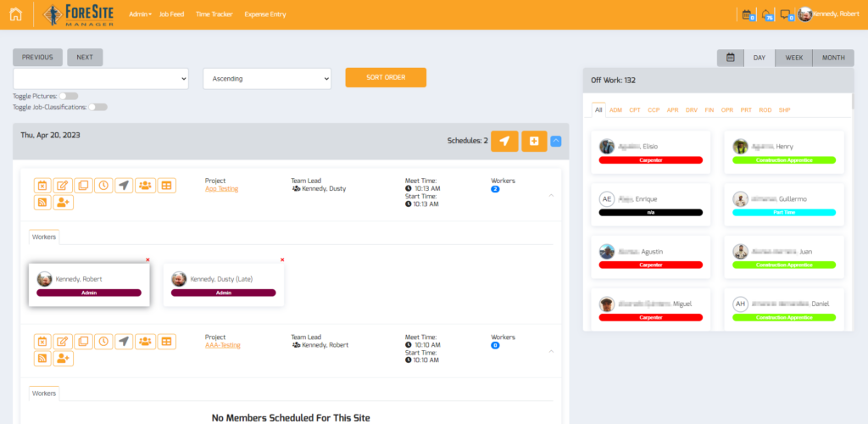This screenshot has width=868, height=424.
Task: Enable the Toggle Job-Classifications switch
Action: tap(98, 107)
